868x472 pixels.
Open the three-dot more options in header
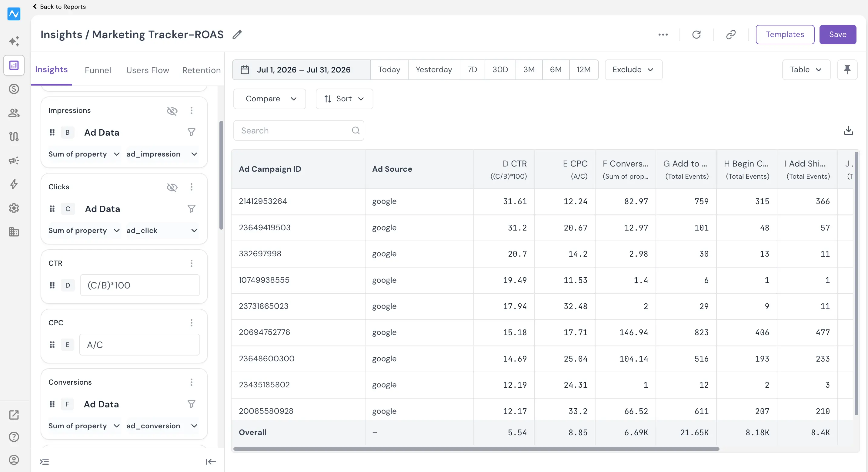(663, 34)
